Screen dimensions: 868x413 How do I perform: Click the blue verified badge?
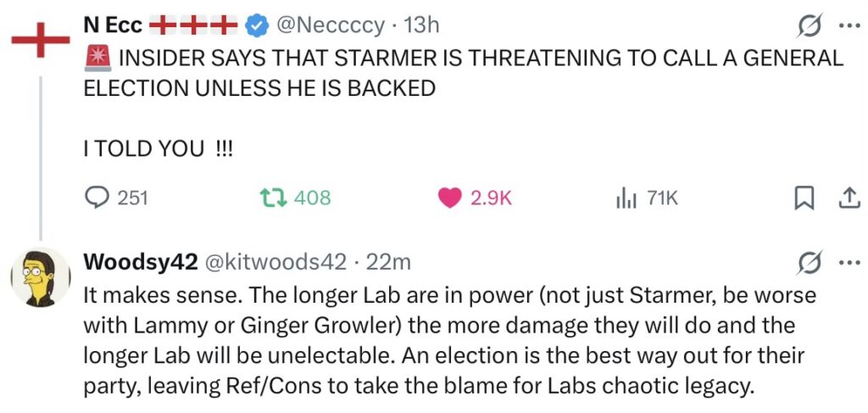[x=257, y=27]
